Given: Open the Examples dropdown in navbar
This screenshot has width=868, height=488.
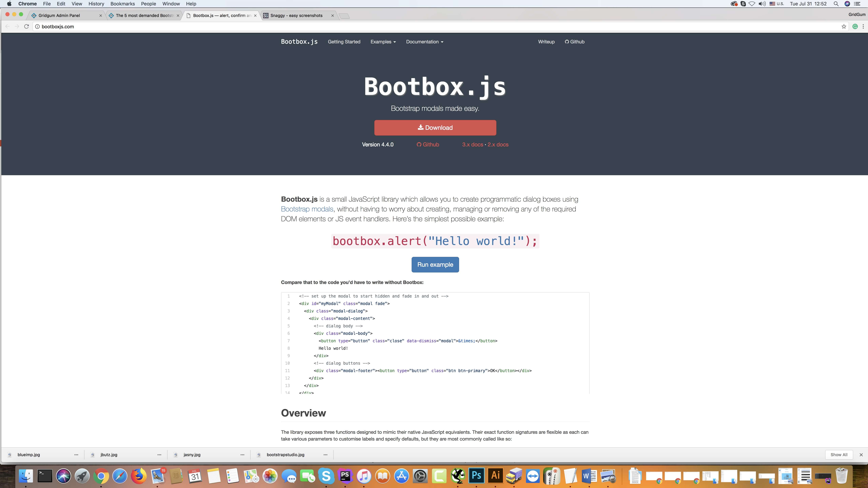Looking at the screenshot, I should [383, 42].
